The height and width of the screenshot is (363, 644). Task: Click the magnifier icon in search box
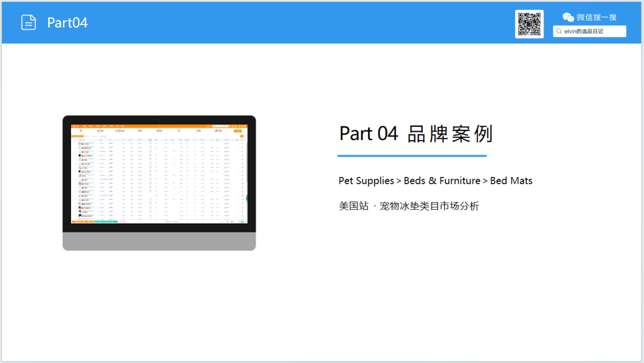(559, 31)
